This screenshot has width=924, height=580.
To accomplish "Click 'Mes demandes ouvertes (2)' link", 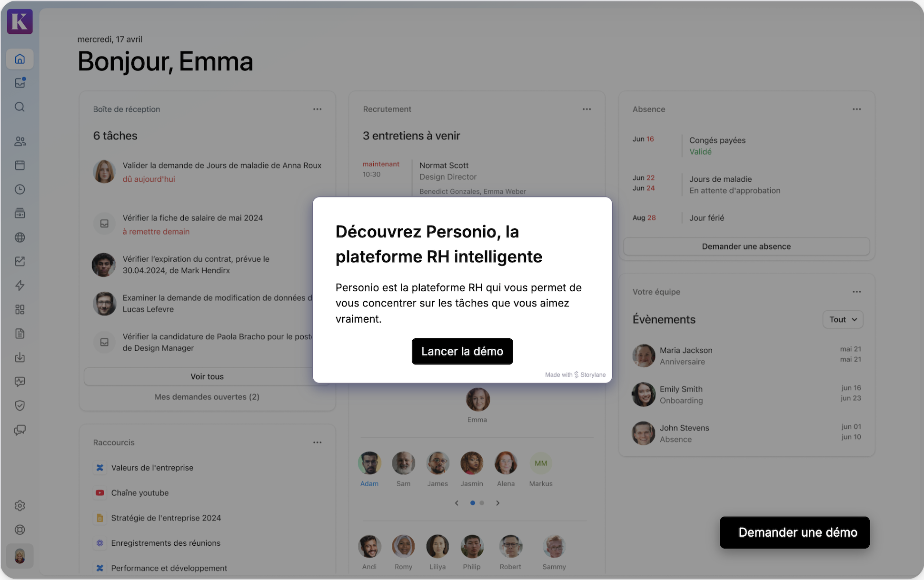I will pyautogui.click(x=206, y=396).
